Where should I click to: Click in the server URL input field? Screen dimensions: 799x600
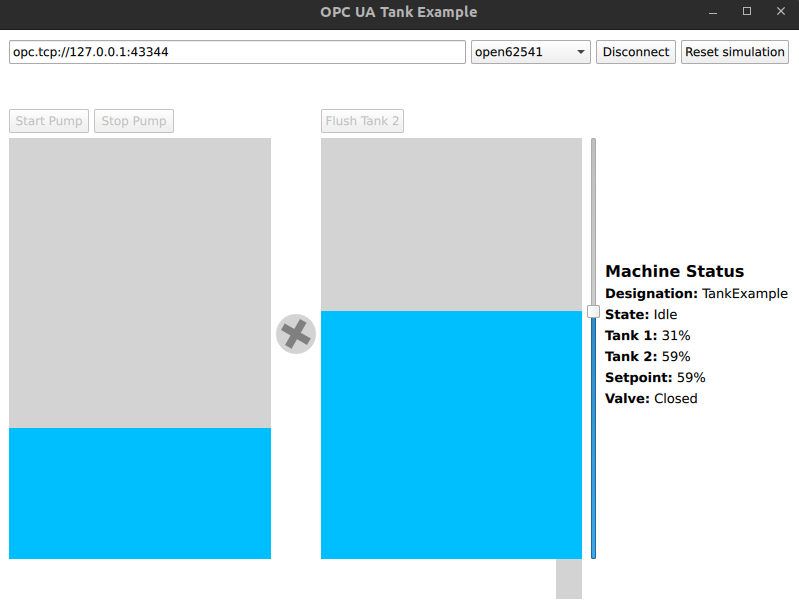click(x=237, y=52)
